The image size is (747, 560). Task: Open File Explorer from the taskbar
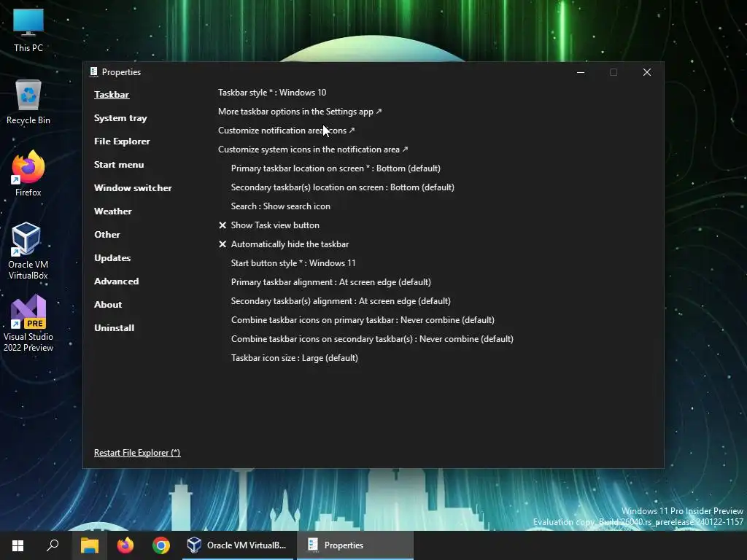tap(90, 545)
